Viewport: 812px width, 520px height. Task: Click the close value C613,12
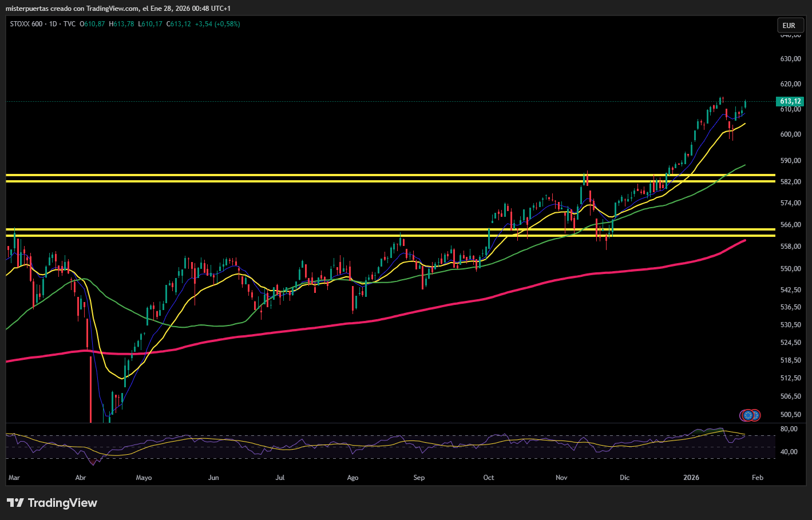point(179,24)
